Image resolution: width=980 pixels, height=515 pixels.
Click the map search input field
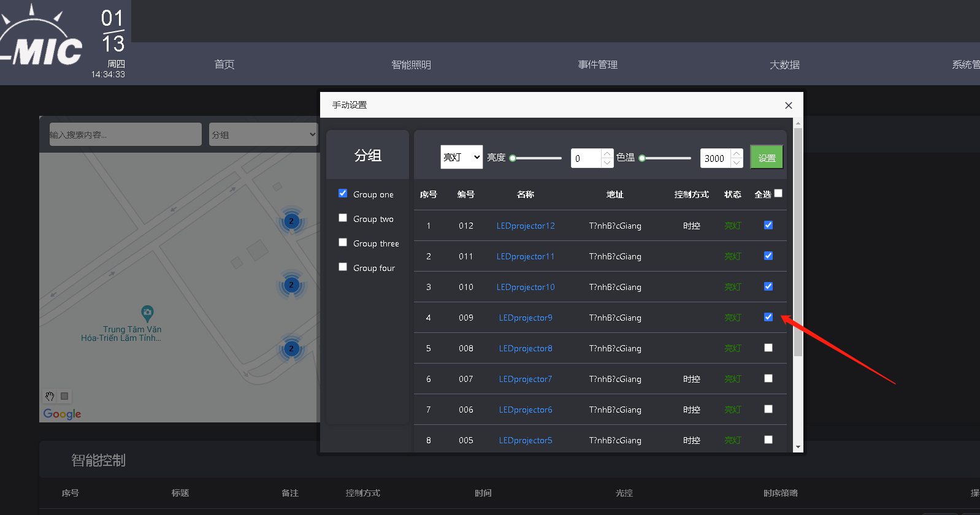[125, 134]
